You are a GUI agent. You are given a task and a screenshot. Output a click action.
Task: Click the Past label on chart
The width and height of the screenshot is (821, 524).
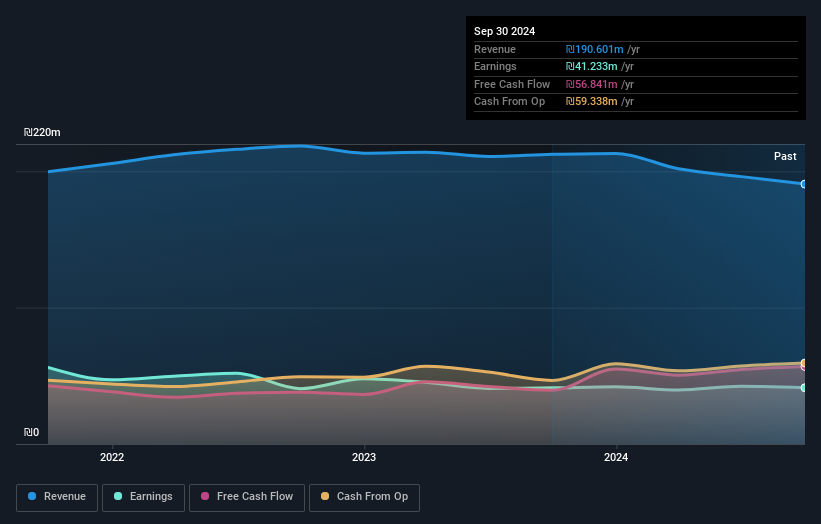(785, 156)
